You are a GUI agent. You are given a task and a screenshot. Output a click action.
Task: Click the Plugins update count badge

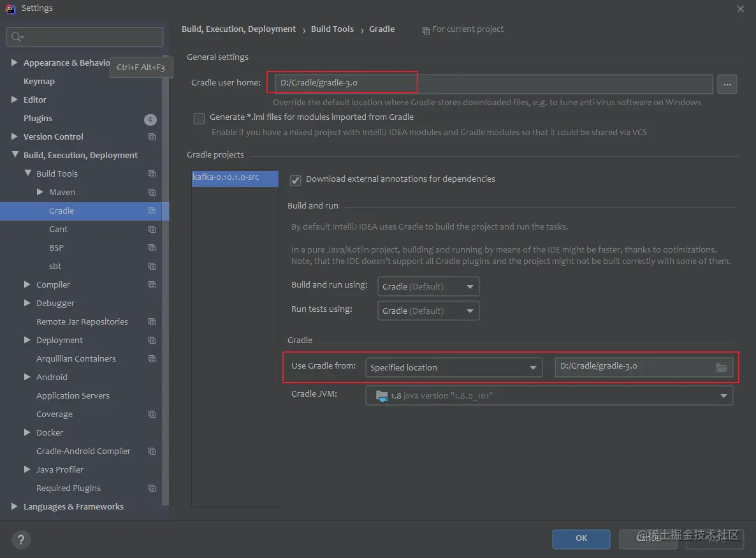click(x=150, y=119)
